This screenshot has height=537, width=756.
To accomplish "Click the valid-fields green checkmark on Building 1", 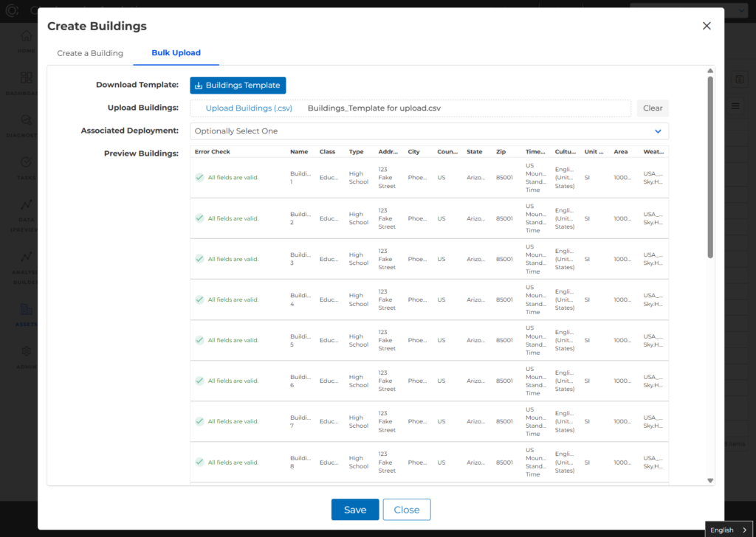I will coord(199,178).
